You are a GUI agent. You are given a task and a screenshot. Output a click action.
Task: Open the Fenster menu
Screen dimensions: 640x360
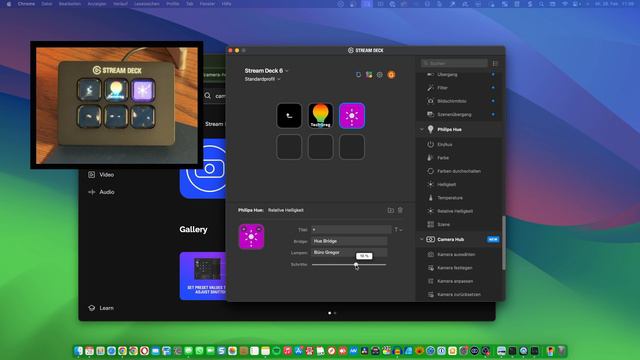click(x=207, y=4)
